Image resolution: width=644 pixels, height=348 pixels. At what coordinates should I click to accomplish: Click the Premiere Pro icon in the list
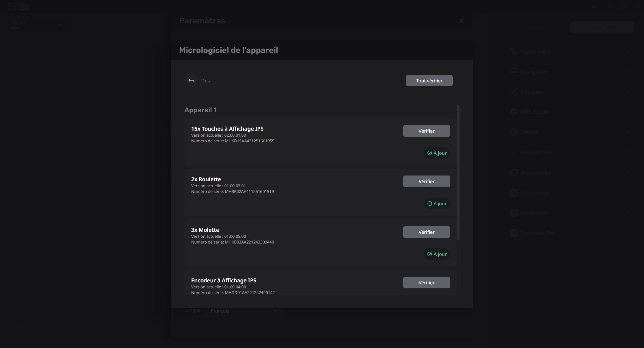[514, 233]
